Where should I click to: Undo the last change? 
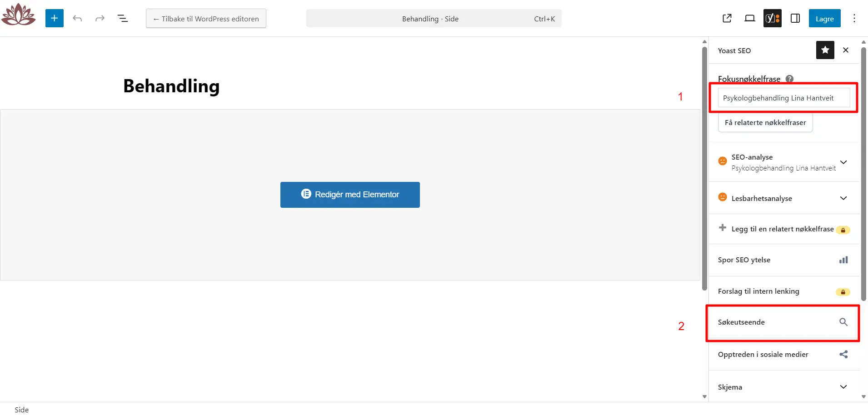pyautogui.click(x=77, y=18)
